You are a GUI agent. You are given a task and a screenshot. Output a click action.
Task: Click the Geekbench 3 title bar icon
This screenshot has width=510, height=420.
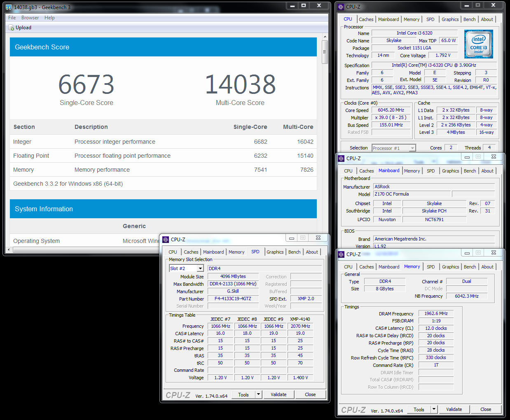[x=9, y=7]
